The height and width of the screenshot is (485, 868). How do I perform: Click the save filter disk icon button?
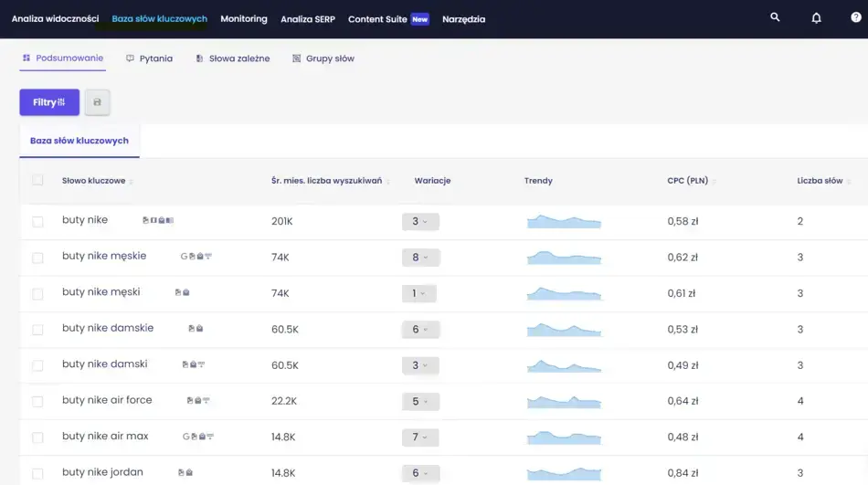pyautogui.click(x=98, y=102)
